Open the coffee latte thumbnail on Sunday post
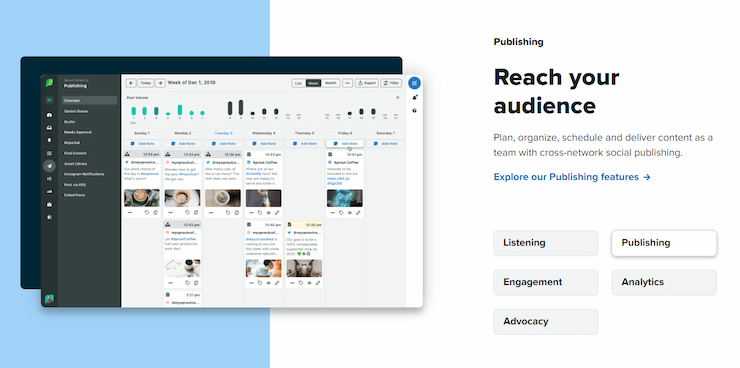This screenshot has width=740, height=368. click(142, 198)
